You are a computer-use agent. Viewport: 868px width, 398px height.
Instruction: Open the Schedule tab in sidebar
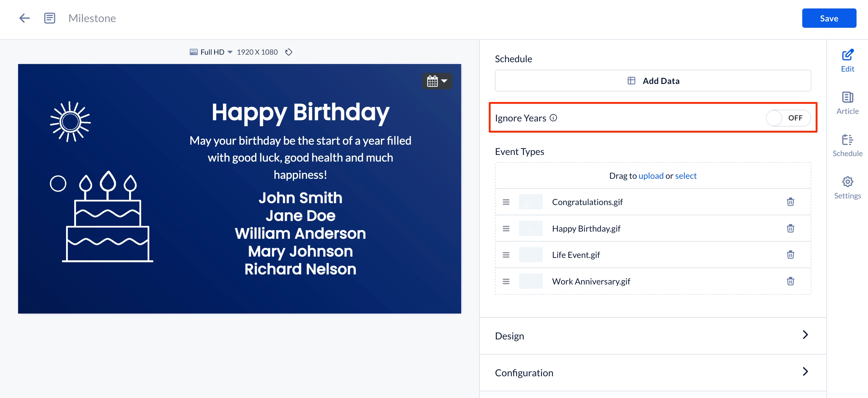point(847,145)
